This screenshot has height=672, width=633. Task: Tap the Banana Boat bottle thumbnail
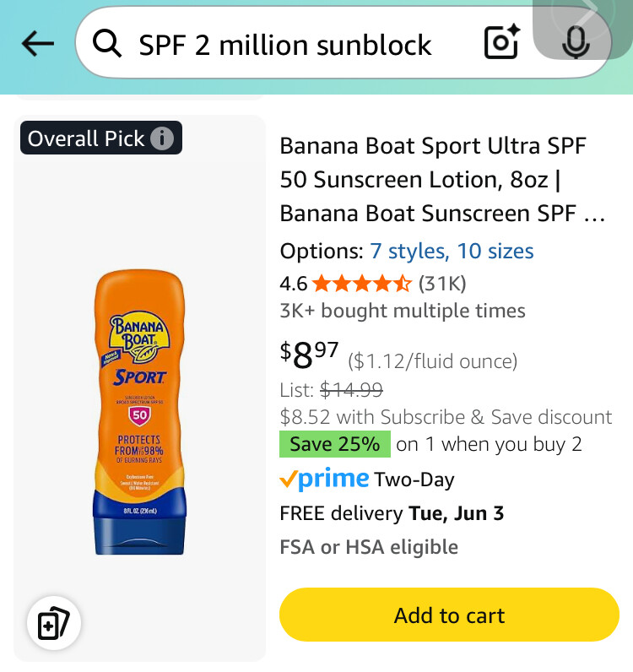[x=140, y=413]
